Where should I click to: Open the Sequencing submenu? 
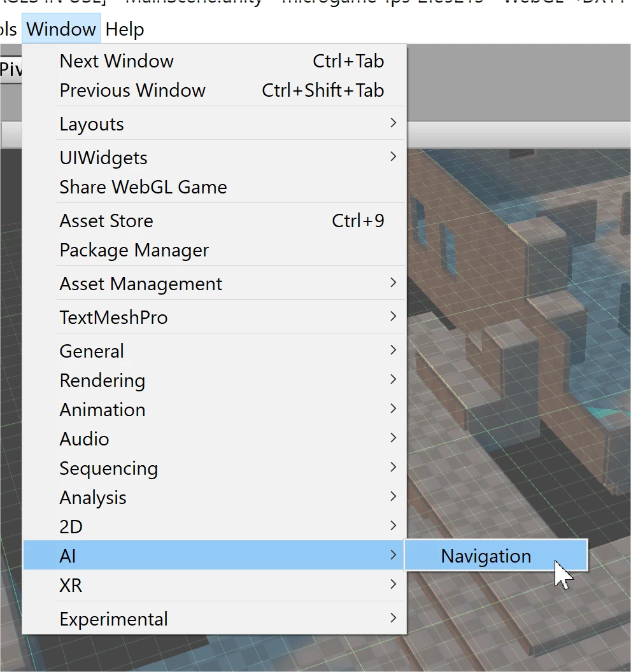coord(215,468)
